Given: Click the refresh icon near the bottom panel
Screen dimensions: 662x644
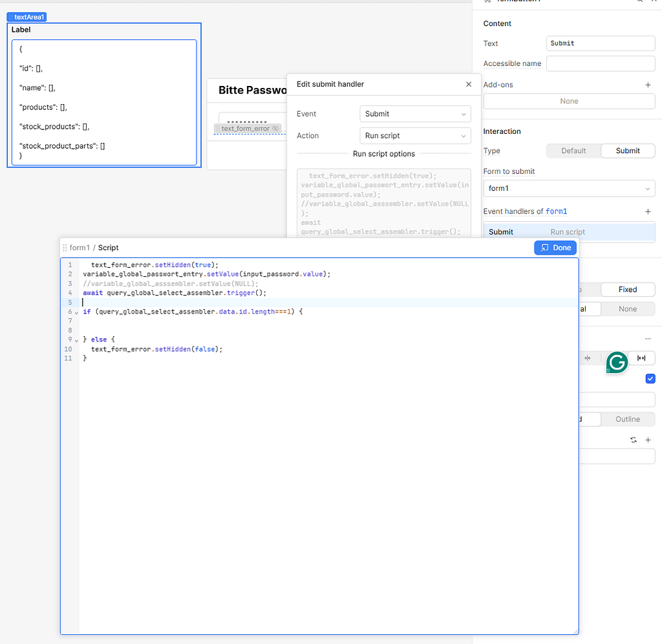Looking at the screenshot, I should [x=633, y=440].
